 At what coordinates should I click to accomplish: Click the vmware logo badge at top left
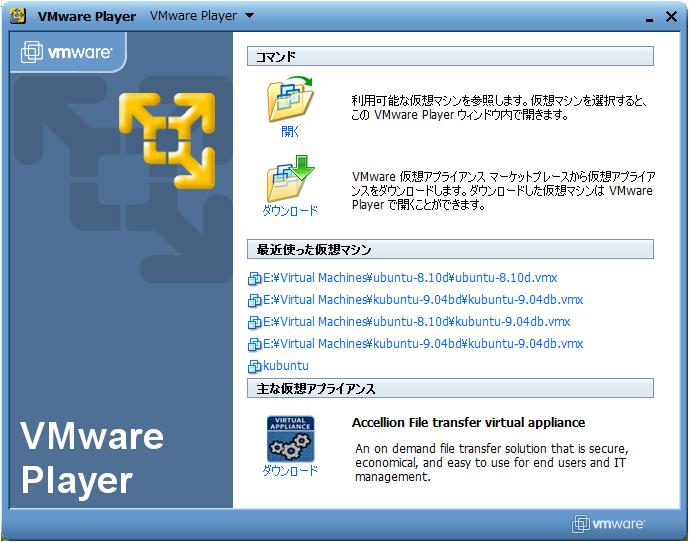[x=67, y=53]
